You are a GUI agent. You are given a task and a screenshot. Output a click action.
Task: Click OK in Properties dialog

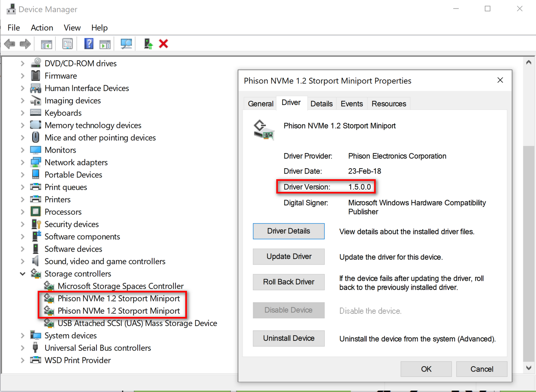(x=426, y=369)
